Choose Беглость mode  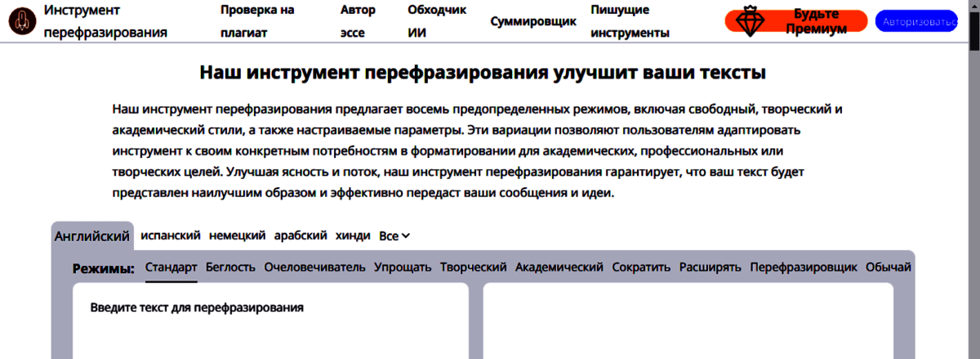click(230, 267)
